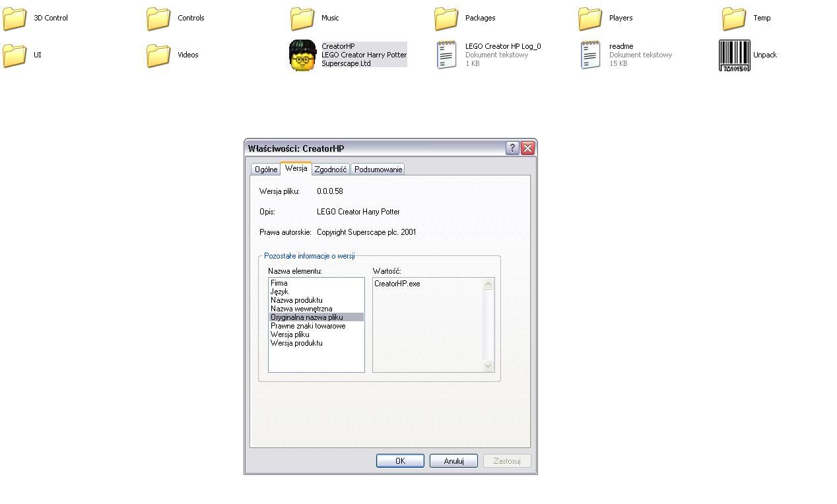Select the UI folder icon
The width and height of the screenshot is (837, 504).
(15, 55)
